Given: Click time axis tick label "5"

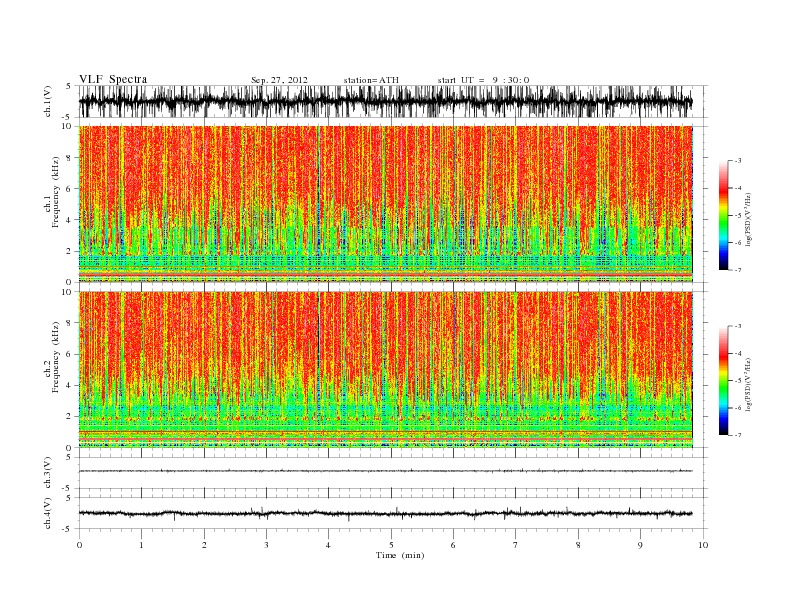Looking at the screenshot, I should [x=391, y=545].
